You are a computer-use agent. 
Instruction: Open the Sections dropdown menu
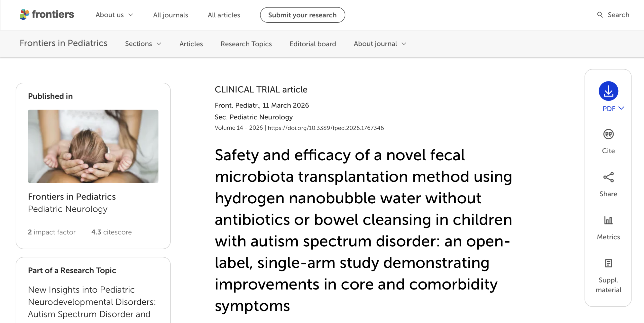coord(143,44)
